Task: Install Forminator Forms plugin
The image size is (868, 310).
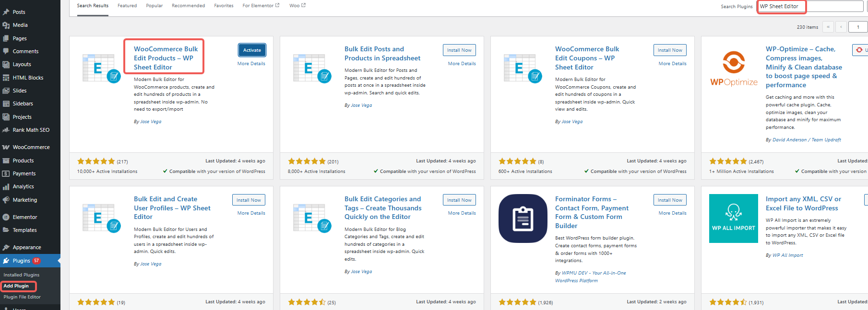Action: (x=669, y=200)
